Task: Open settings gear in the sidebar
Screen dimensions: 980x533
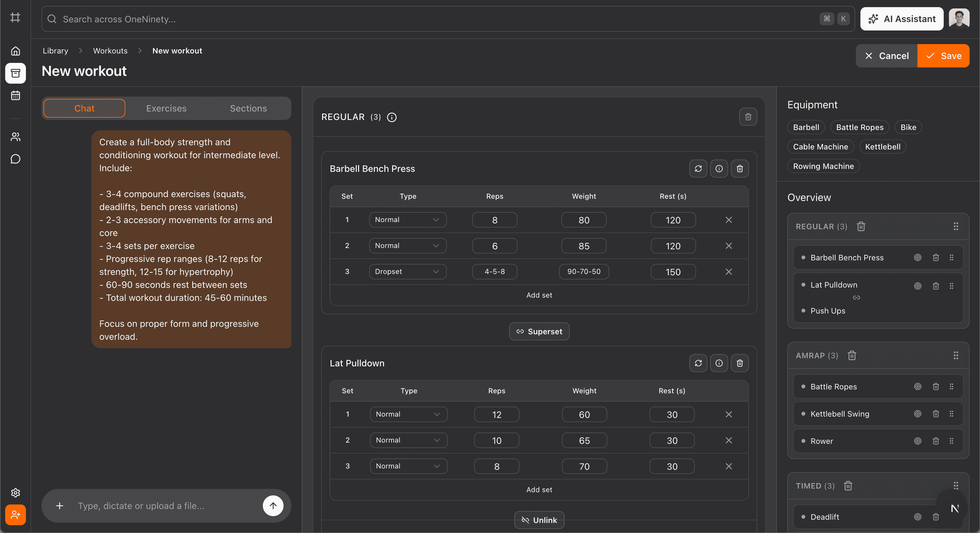Action: click(x=15, y=493)
